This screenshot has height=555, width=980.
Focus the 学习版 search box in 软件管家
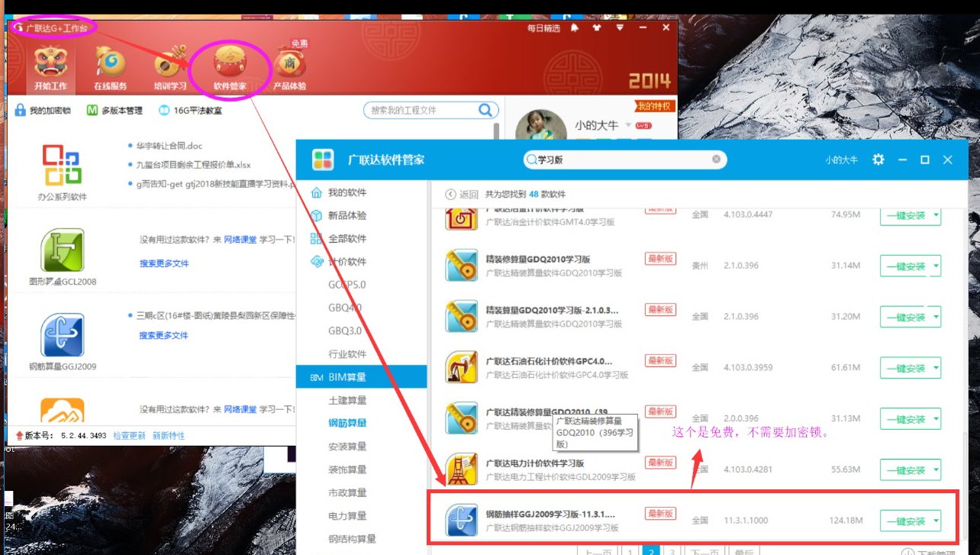tap(625, 160)
